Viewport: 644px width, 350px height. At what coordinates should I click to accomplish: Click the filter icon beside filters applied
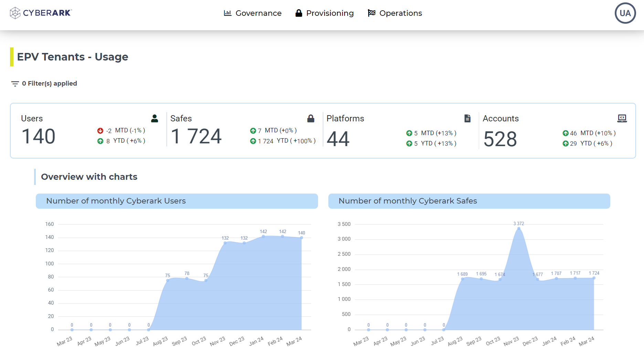(15, 84)
